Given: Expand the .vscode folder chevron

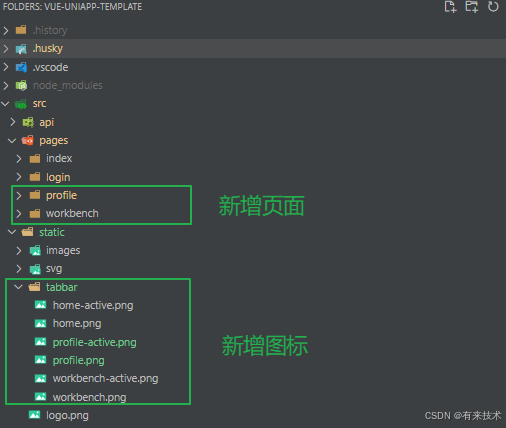Looking at the screenshot, I should (x=6, y=67).
